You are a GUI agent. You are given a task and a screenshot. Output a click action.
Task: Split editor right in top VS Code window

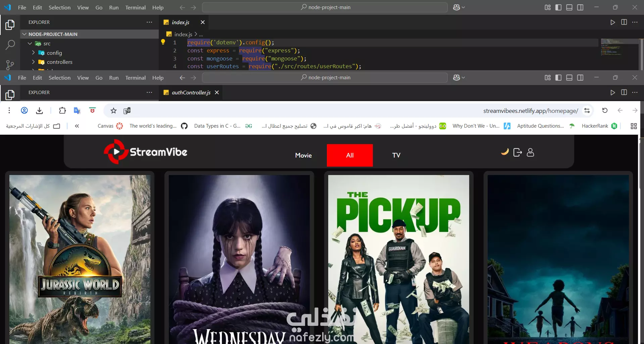624,22
